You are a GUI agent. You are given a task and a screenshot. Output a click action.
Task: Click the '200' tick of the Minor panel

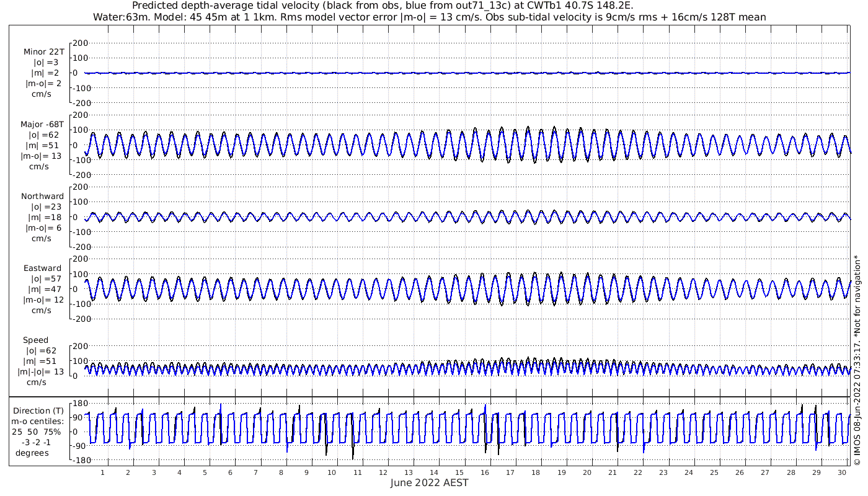coord(81,43)
